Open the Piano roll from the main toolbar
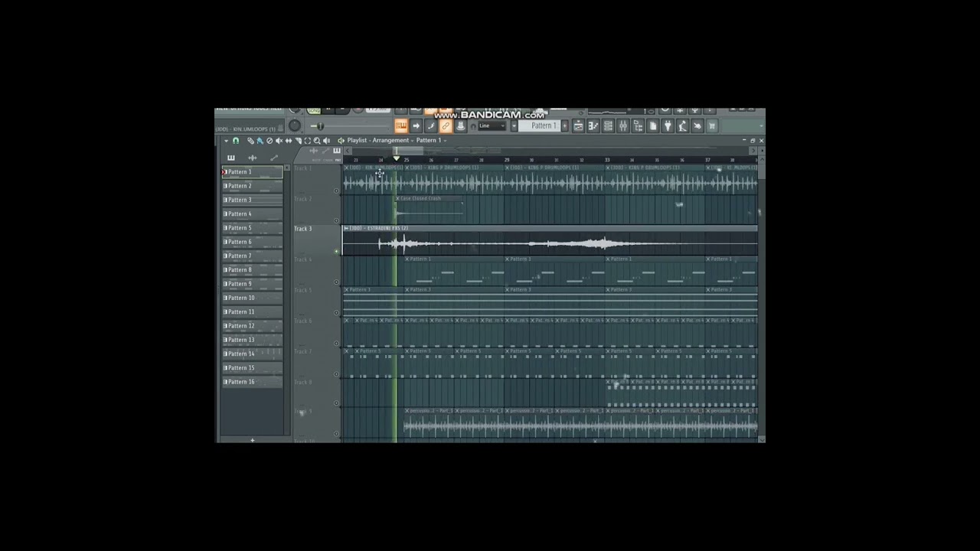This screenshot has width=980, height=551. tap(593, 126)
